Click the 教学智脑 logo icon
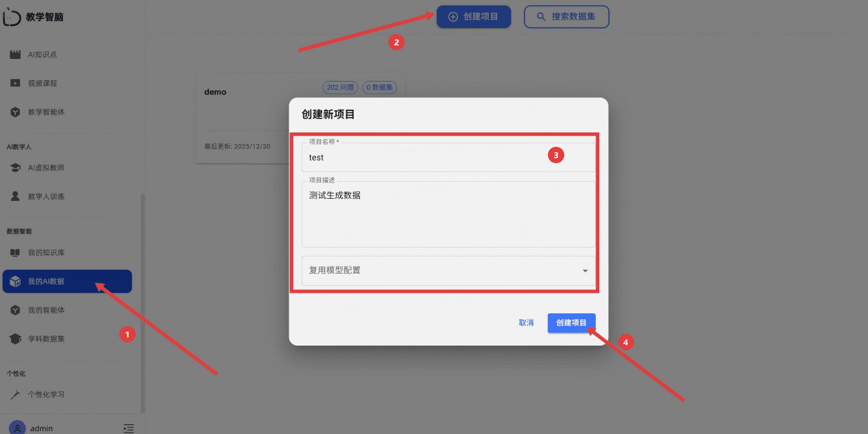Viewport: 868px width, 434px height. (12, 17)
